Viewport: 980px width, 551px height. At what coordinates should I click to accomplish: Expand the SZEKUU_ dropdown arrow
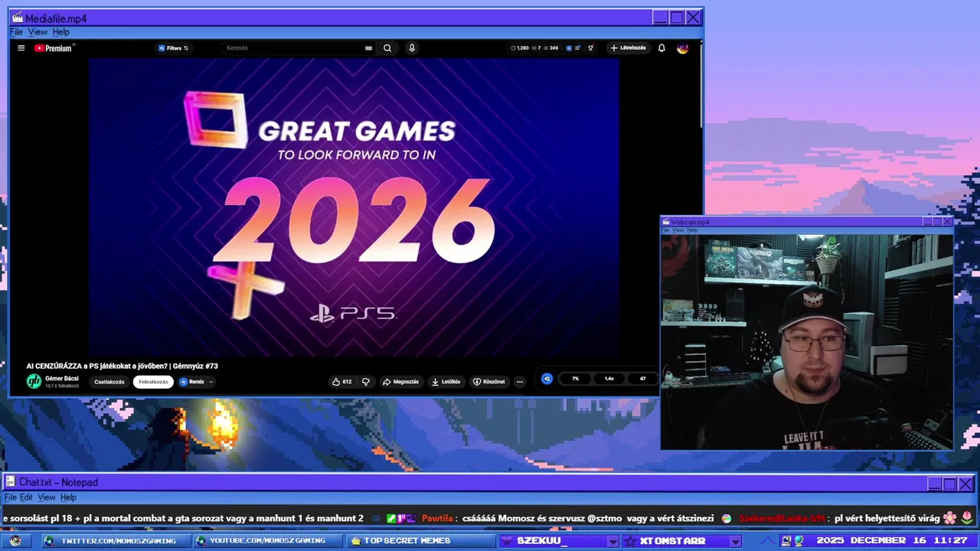click(x=612, y=541)
